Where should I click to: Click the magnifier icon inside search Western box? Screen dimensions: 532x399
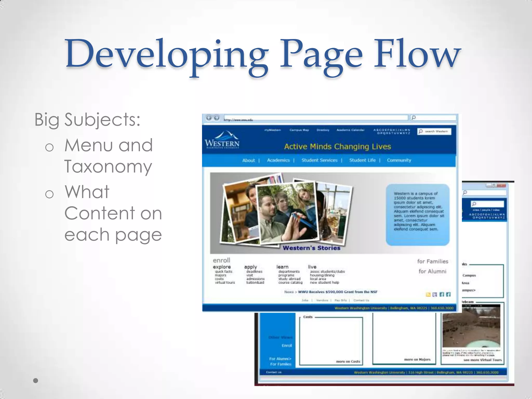click(x=421, y=131)
